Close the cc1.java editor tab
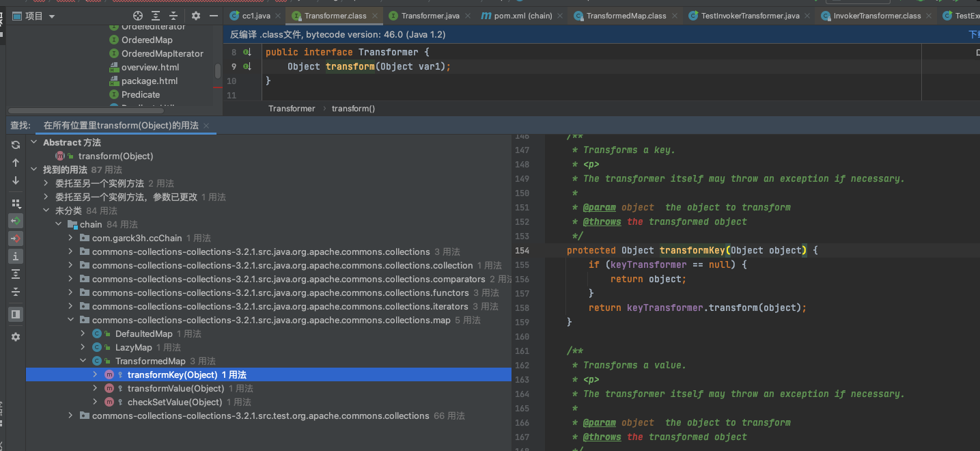This screenshot has width=980, height=451. click(x=279, y=16)
